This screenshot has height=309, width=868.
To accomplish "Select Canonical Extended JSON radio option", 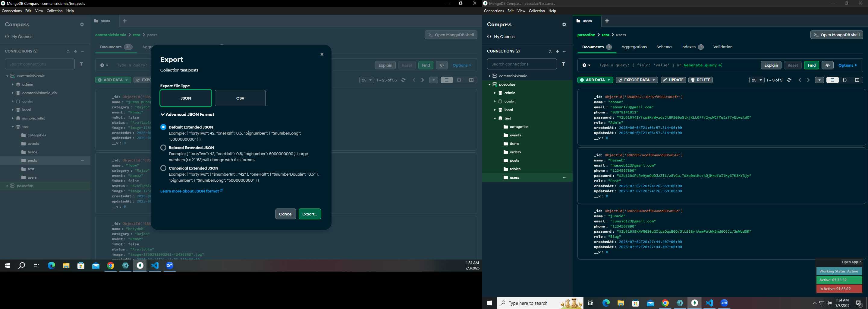I will (x=163, y=168).
